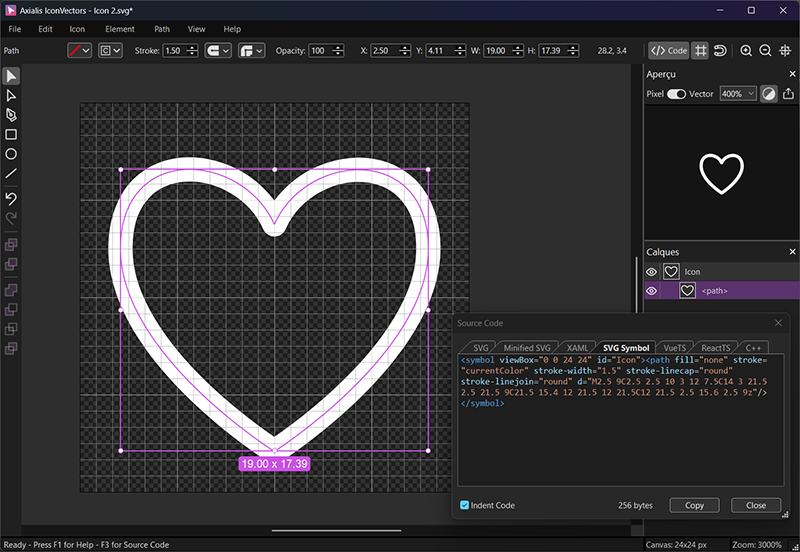Toggle the grid display icon
The width and height of the screenshot is (800, 552).
(701, 51)
